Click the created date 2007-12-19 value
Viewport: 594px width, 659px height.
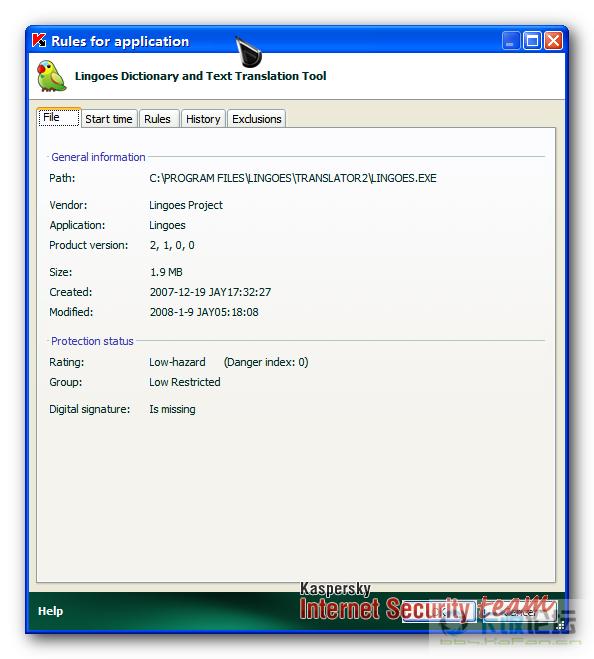(x=210, y=292)
